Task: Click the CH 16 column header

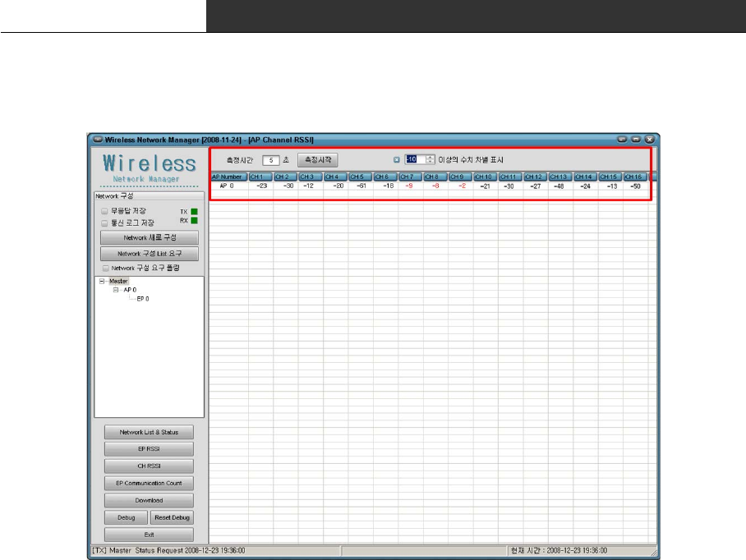Action: click(x=636, y=177)
